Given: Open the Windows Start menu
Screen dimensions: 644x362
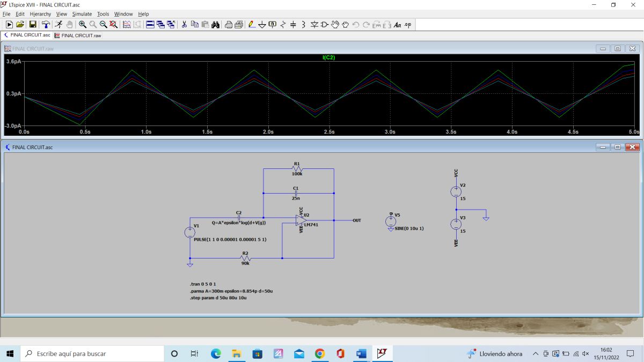Looking at the screenshot, I should [x=10, y=353].
